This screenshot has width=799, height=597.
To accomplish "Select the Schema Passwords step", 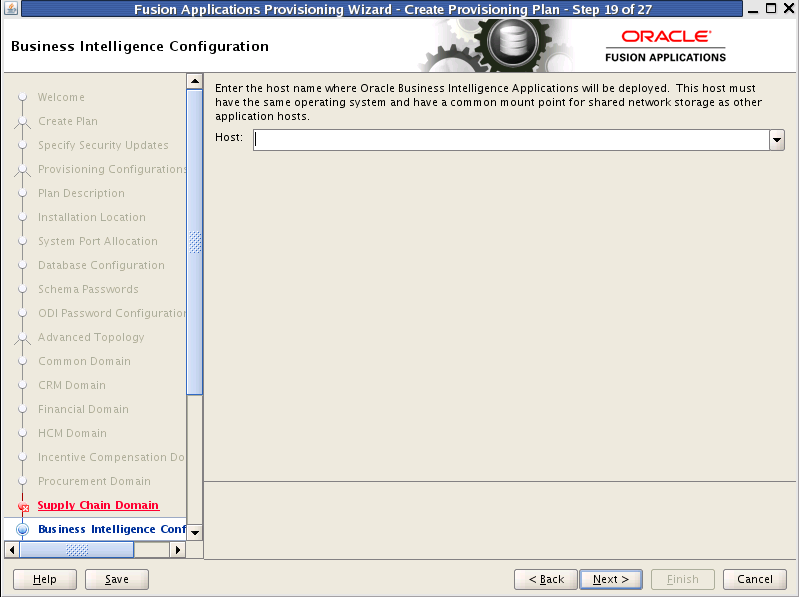I will coord(88,289).
